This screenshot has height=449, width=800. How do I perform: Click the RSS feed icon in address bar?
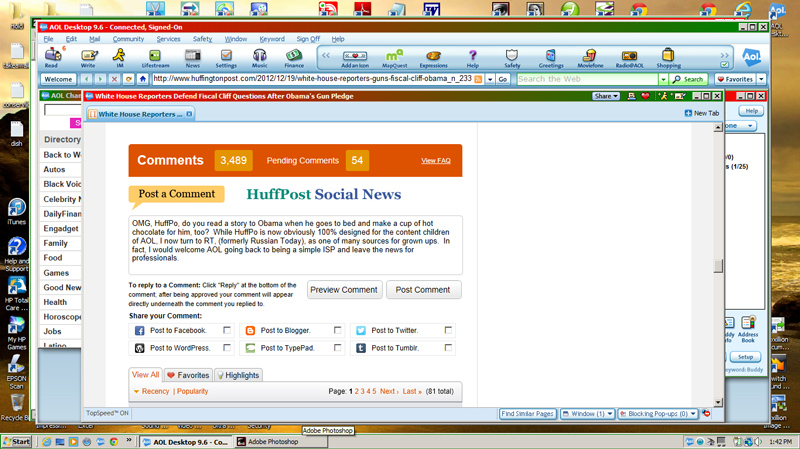tap(478, 79)
